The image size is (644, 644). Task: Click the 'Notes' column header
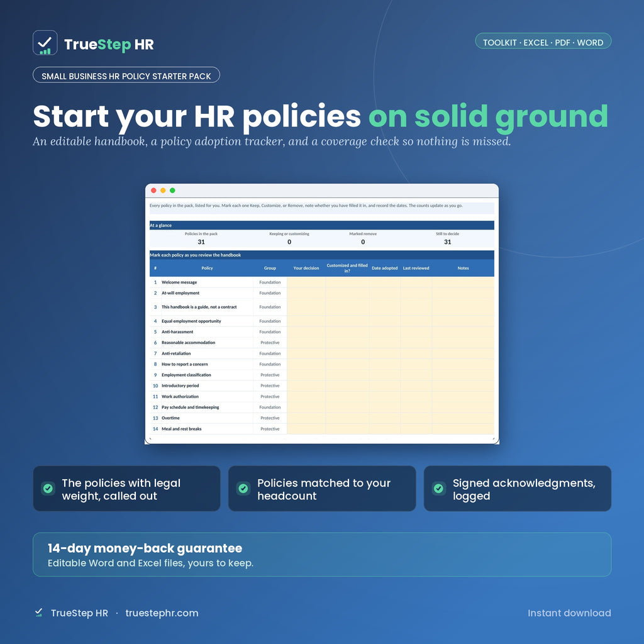coord(463,268)
